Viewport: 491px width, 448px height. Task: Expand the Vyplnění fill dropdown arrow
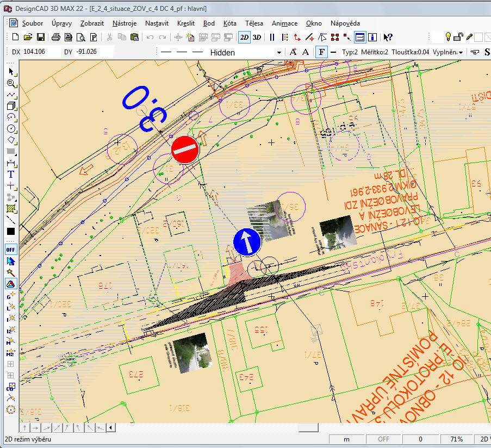(461, 53)
